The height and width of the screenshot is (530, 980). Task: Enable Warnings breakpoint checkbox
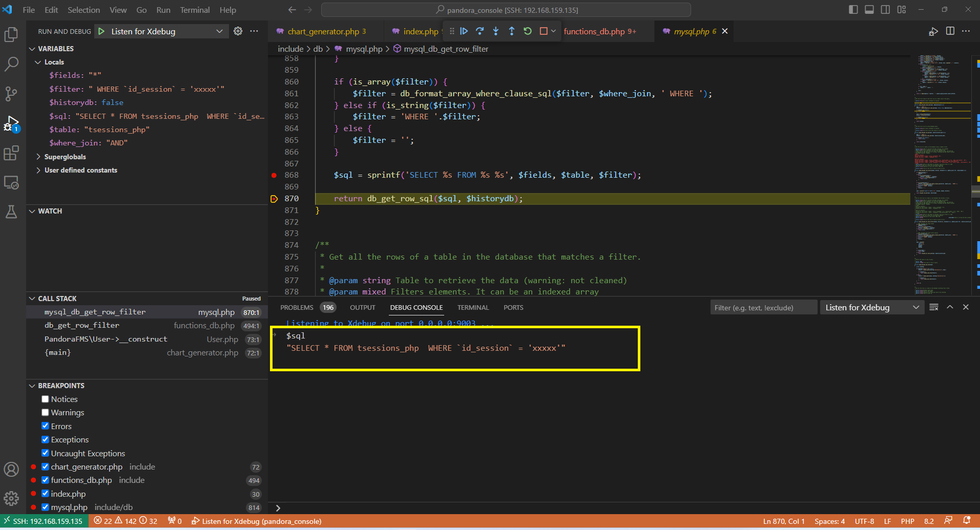(45, 412)
